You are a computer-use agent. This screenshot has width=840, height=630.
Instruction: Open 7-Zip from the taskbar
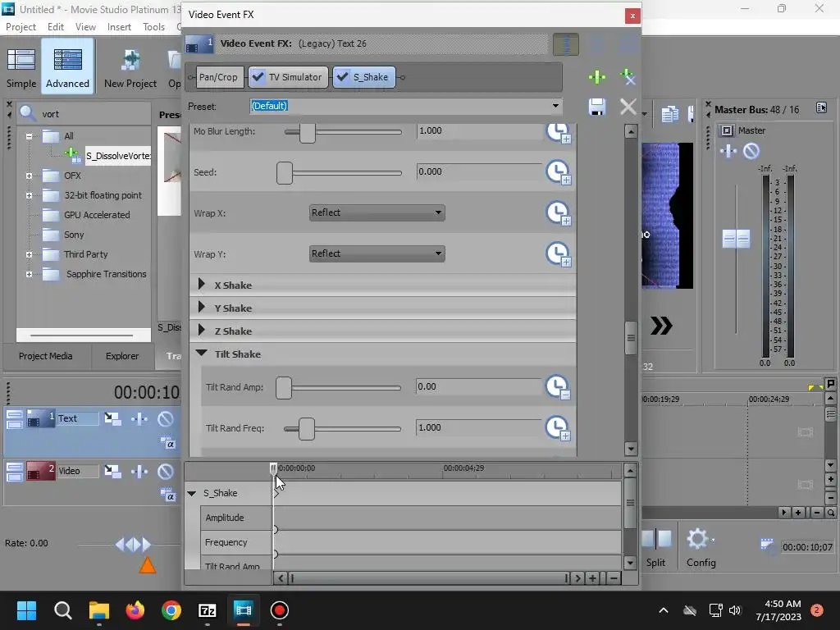208,610
